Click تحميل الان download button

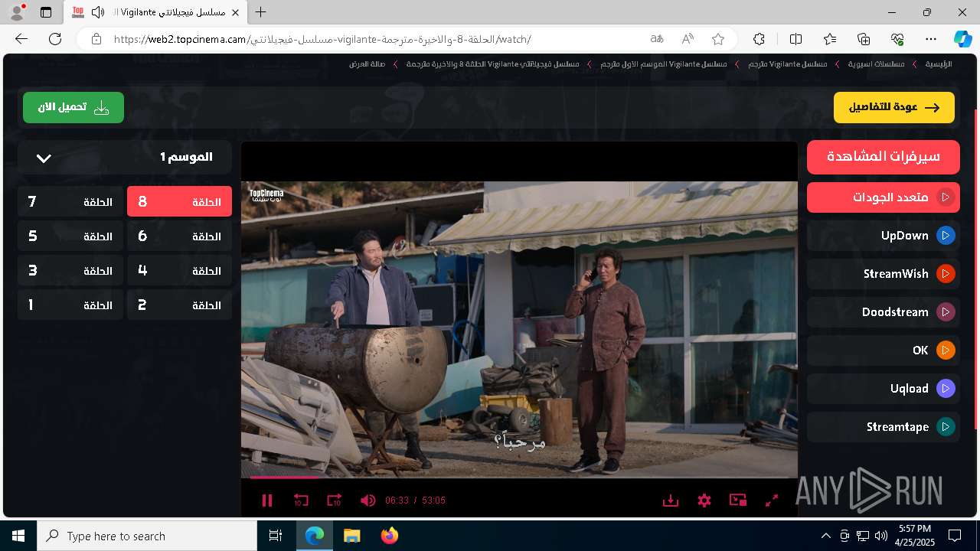(x=73, y=108)
